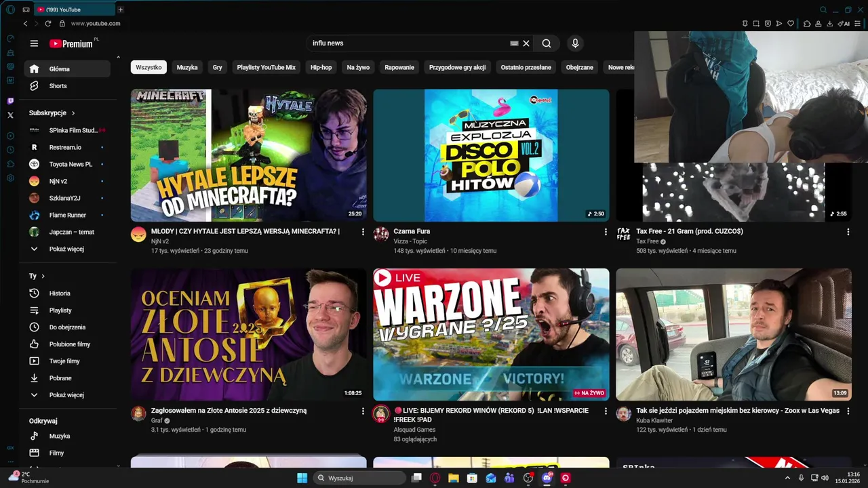Open Twitch in the Opera sidebar
The image size is (868, 488).
tap(10, 101)
